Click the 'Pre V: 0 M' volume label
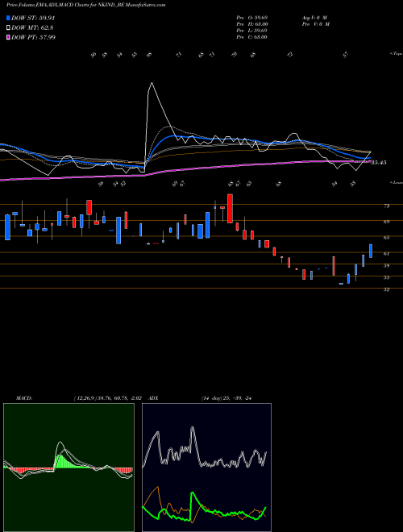The height and width of the screenshot is (532, 403). pyautogui.click(x=315, y=24)
